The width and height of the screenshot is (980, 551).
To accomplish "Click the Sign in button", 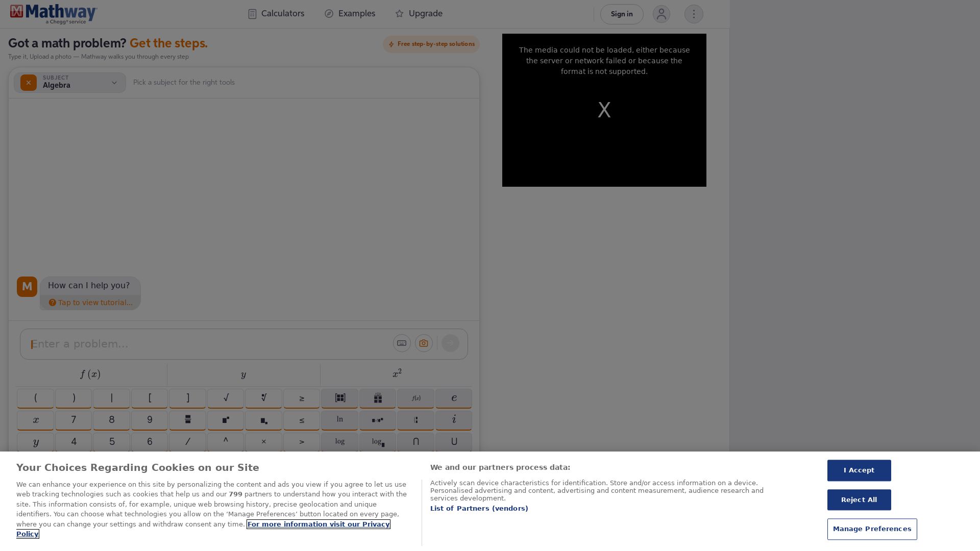I will (x=622, y=14).
